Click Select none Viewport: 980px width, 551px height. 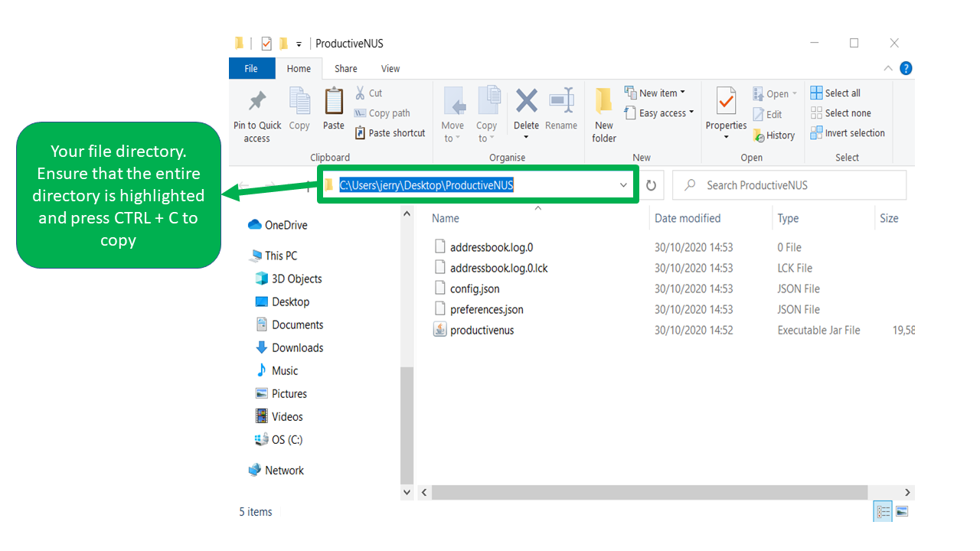840,112
